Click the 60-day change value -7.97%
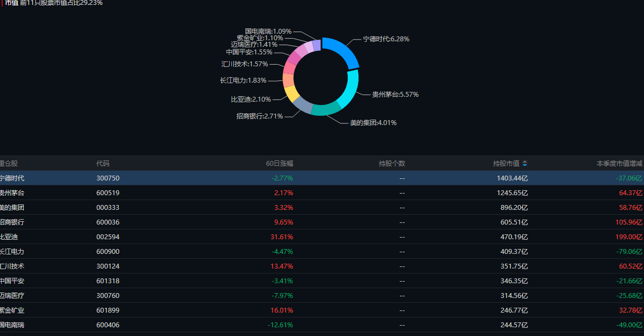This screenshot has width=644, height=336. click(x=282, y=296)
